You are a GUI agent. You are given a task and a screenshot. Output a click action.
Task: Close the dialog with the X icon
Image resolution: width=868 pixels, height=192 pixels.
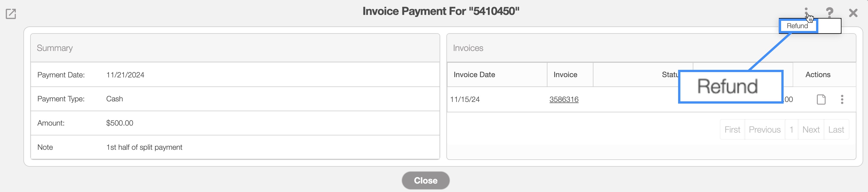pos(853,13)
